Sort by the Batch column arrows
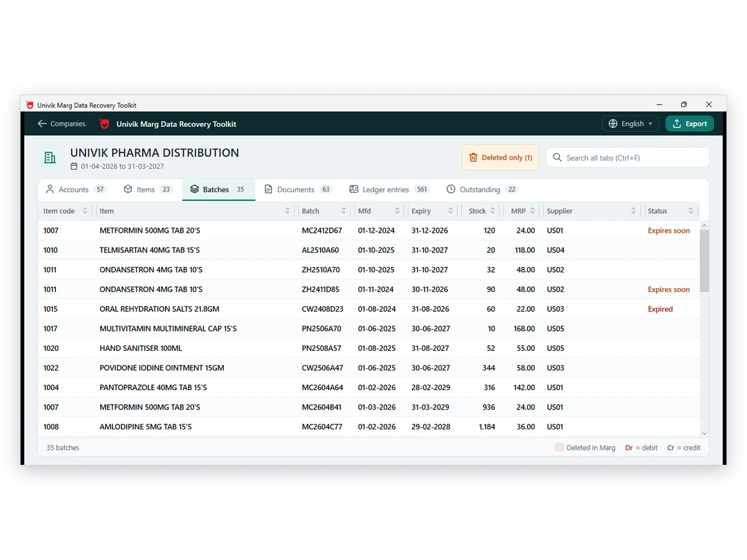 pyautogui.click(x=344, y=211)
